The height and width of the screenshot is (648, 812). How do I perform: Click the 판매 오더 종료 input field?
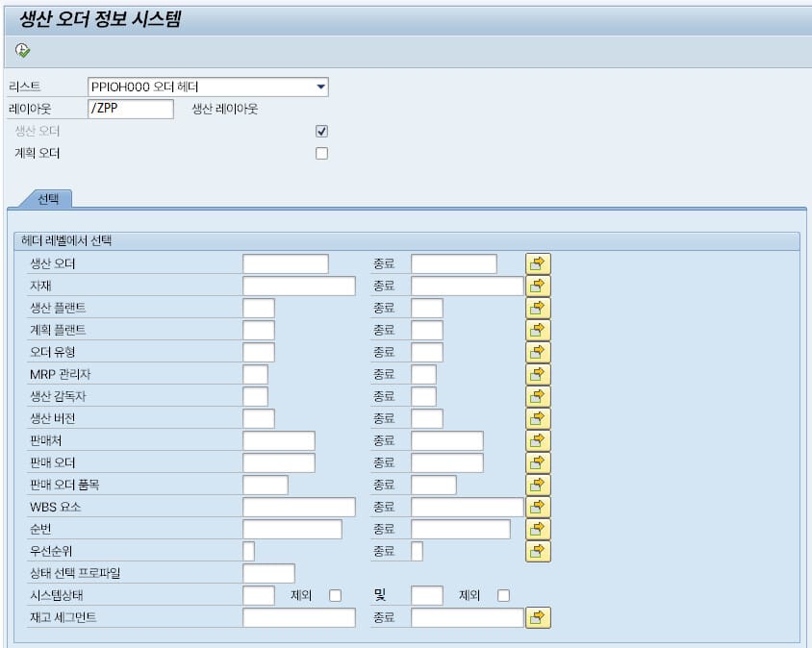[x=446, y=462]
